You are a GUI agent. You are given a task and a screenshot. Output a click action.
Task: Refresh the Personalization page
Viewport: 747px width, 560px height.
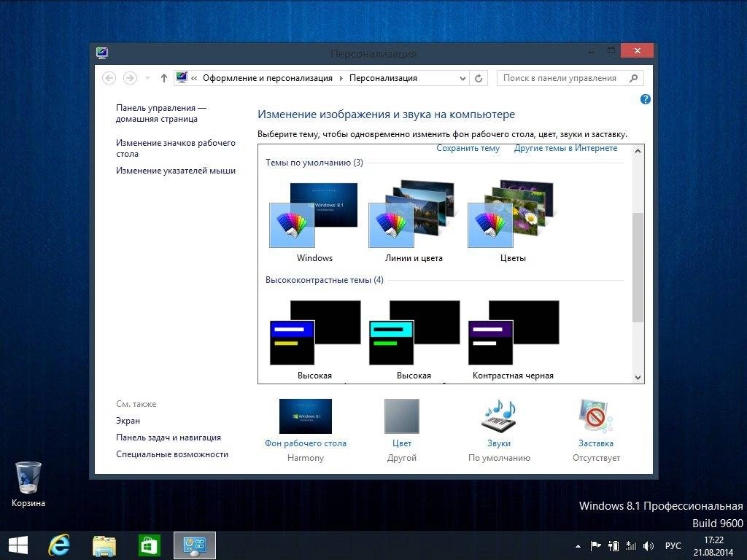[x=479, y=78]
